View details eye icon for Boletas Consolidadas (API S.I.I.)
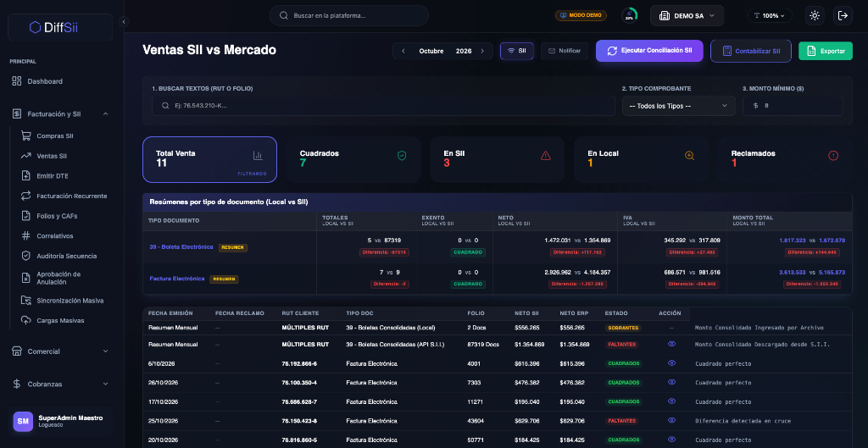The image size is (868, 448). pos(671,344)
